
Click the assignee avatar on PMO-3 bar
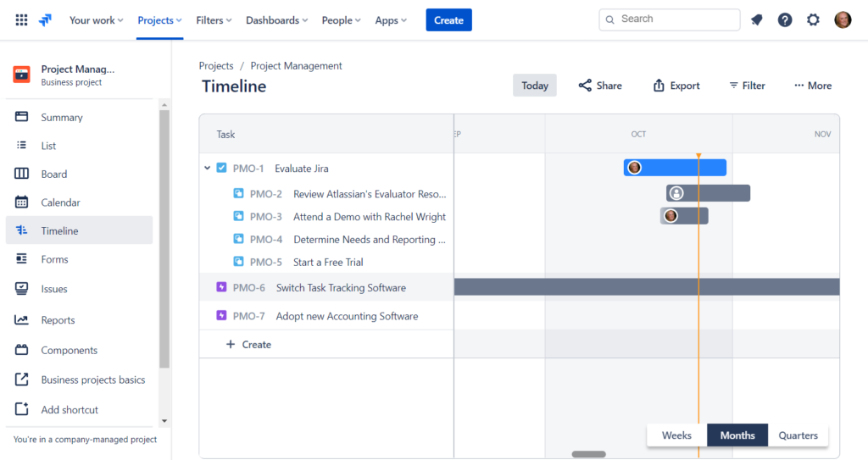tap(670, 216)
